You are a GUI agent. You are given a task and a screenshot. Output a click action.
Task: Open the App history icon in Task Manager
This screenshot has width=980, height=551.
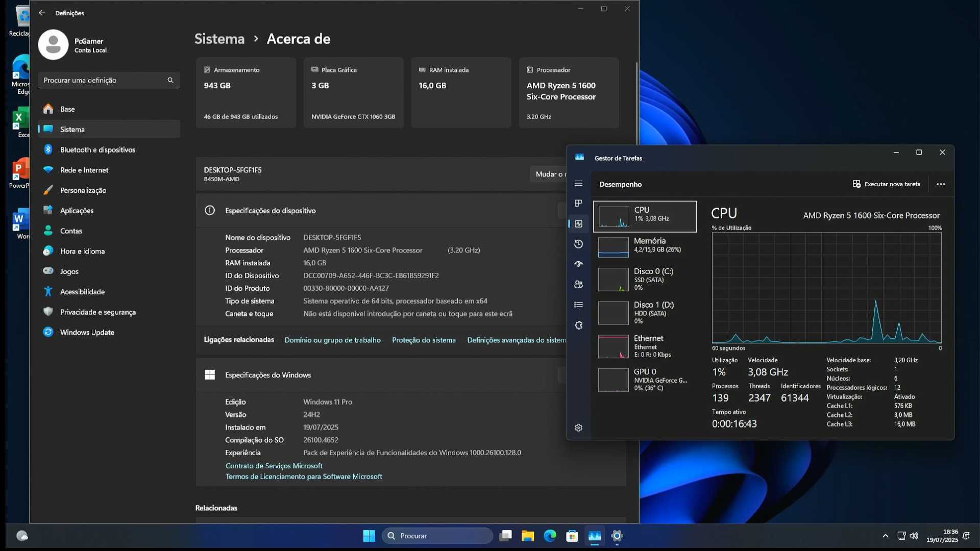[578, 244]
